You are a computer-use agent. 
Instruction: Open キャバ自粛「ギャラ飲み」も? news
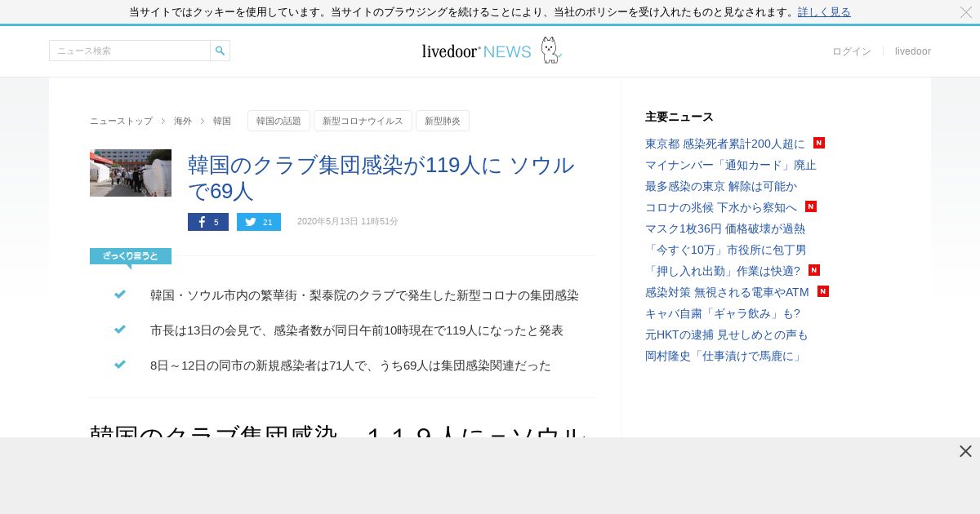point(723,313)
